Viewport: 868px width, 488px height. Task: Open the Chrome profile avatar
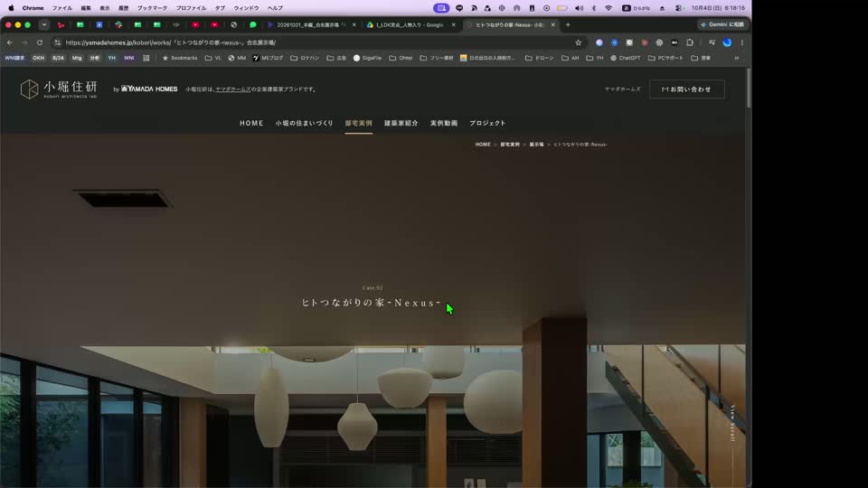(727, 42)
